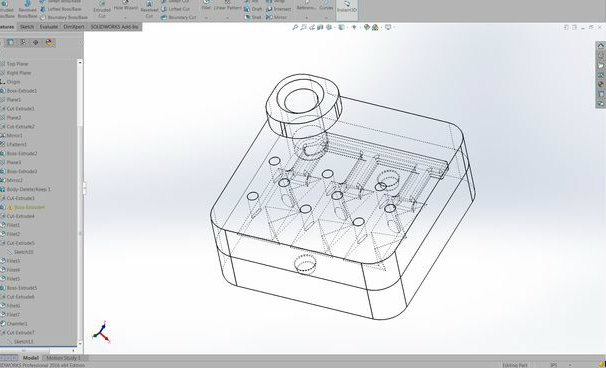Open the Motion Study 1 tab
This screenshot has width=606, height=368.
[x=64, y=358]
